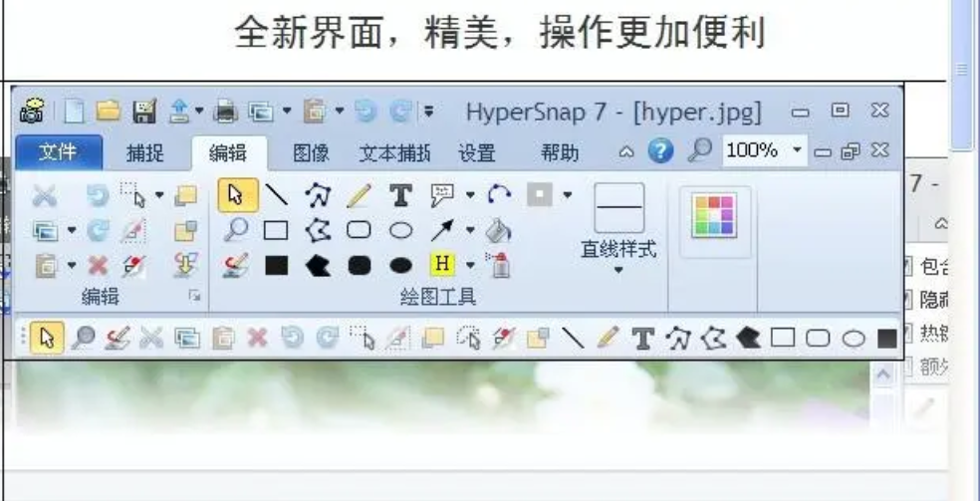This screenshot has width=980, height=501.
Task: Open the 帮助 help tab
Action: (560, 153)
